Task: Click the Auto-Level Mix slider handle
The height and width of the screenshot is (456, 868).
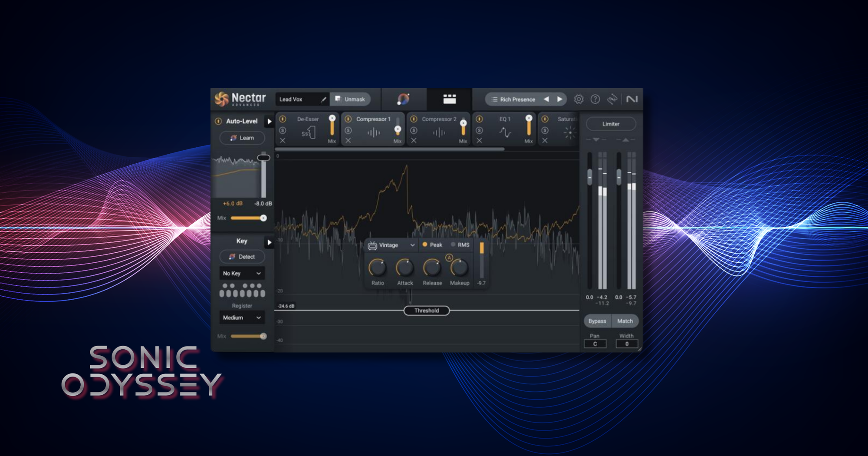Action: [263, 218]
